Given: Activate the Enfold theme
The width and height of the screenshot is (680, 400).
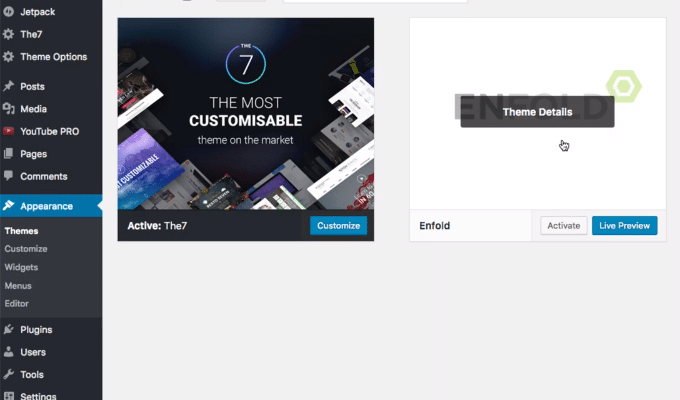Looking at the screenshot, I should pyautogui.click(x=563, y=226).
